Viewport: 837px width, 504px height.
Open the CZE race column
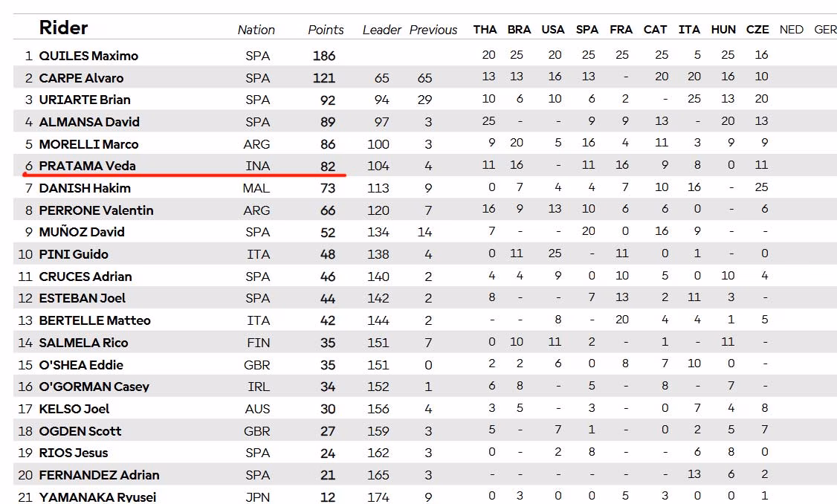(757, 30)
